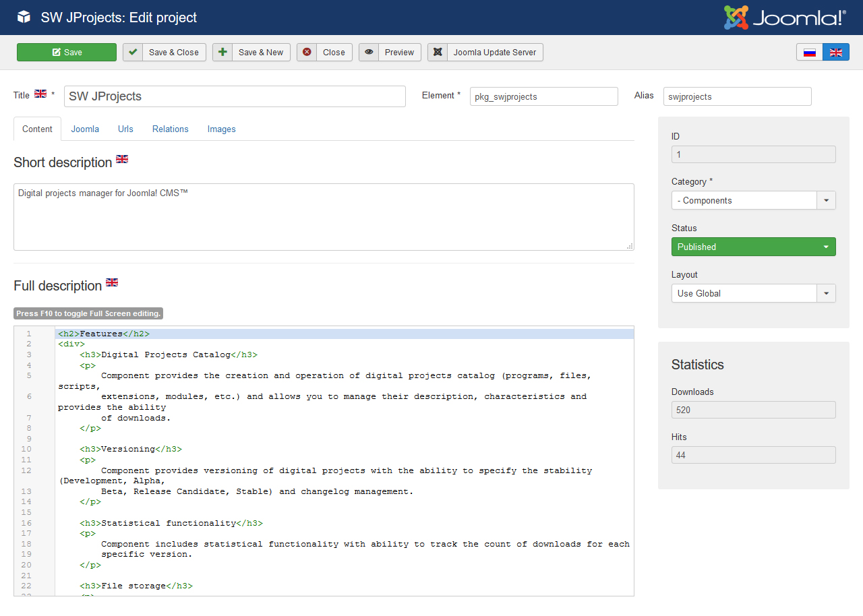This screenshot has width=863, height=616.
Task: Click the Close button label
Action: pyautogui.click(x=334, y=53)
